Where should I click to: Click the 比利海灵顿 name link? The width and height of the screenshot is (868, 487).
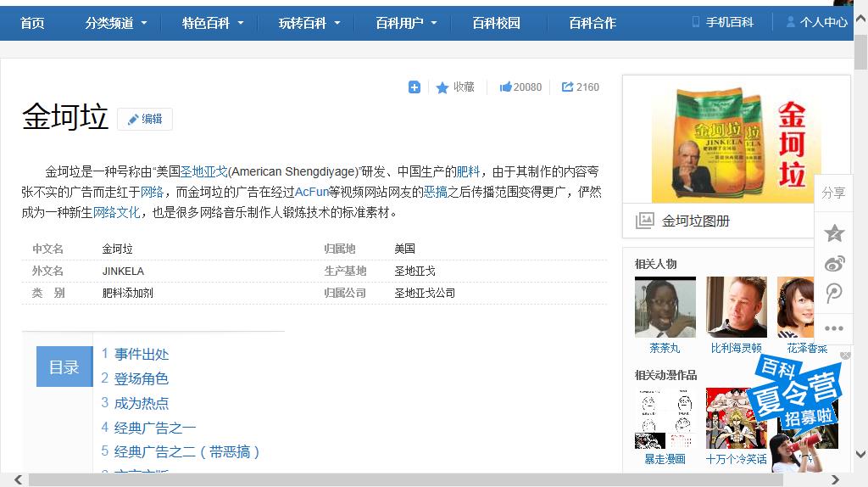pos(737,348)
